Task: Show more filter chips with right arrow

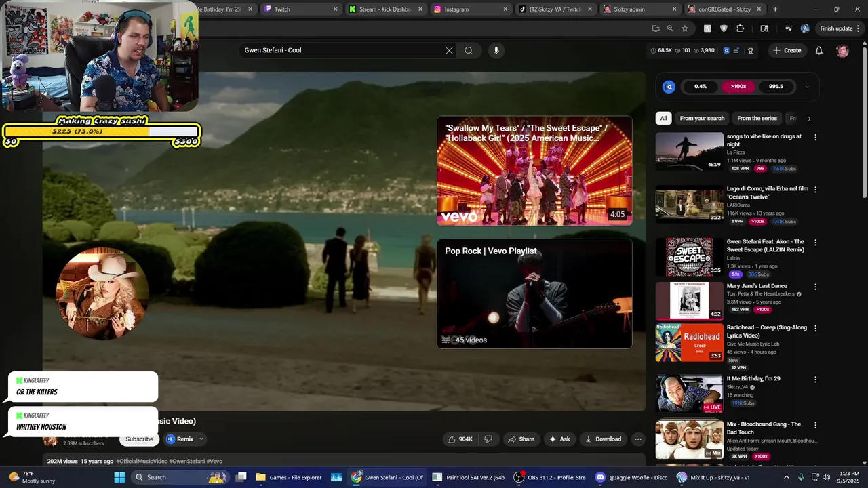Action: pyautogui.click(x=808, y=119)
